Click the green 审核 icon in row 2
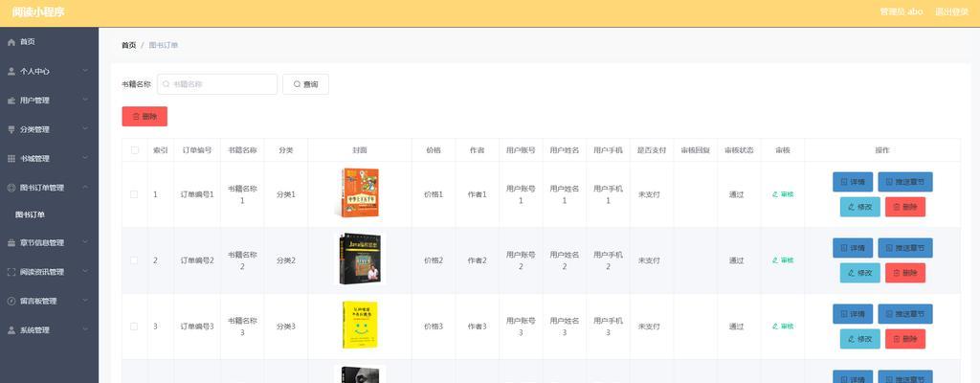This screenshot has height=383, width=980. (x=775, y=260)
